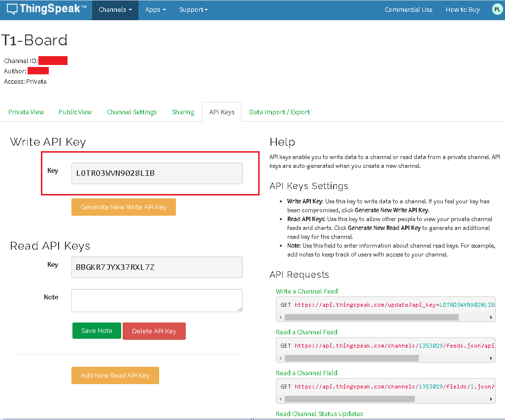Open the Write a Channel Feed link
The height and width of the screenshot is (420, 505).
[306, 291]
